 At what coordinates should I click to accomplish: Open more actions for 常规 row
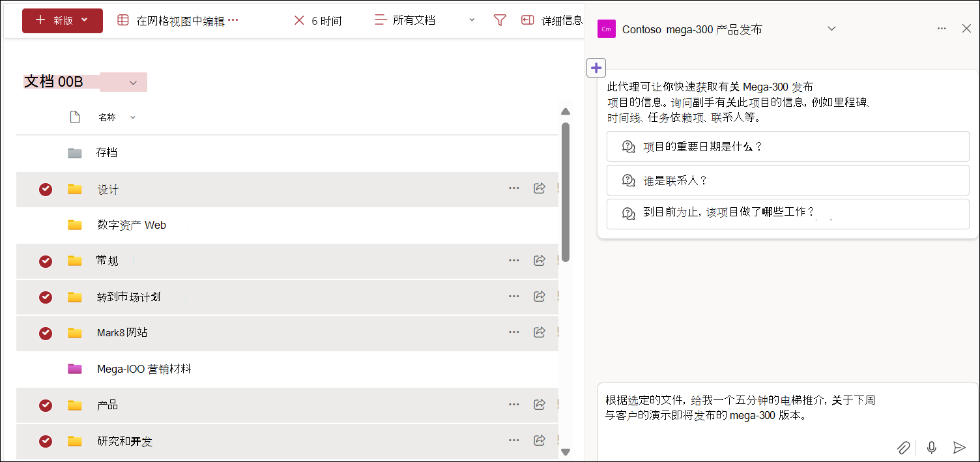point(514,260)
